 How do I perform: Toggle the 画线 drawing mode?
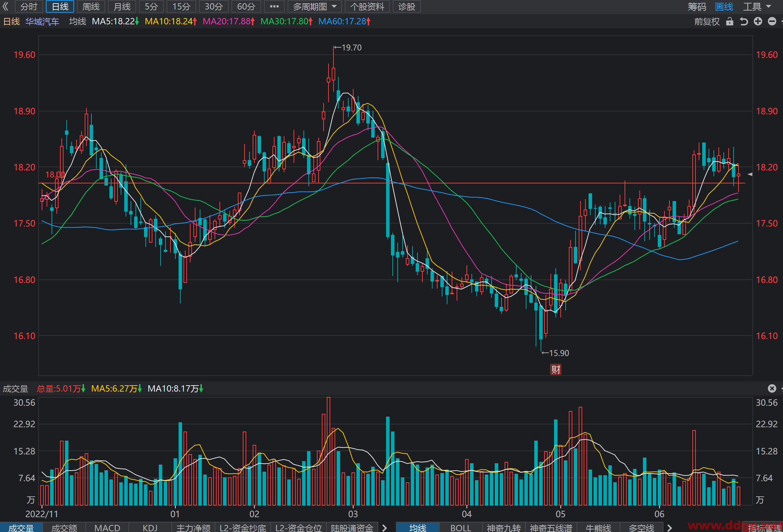[x=724, y=7]
